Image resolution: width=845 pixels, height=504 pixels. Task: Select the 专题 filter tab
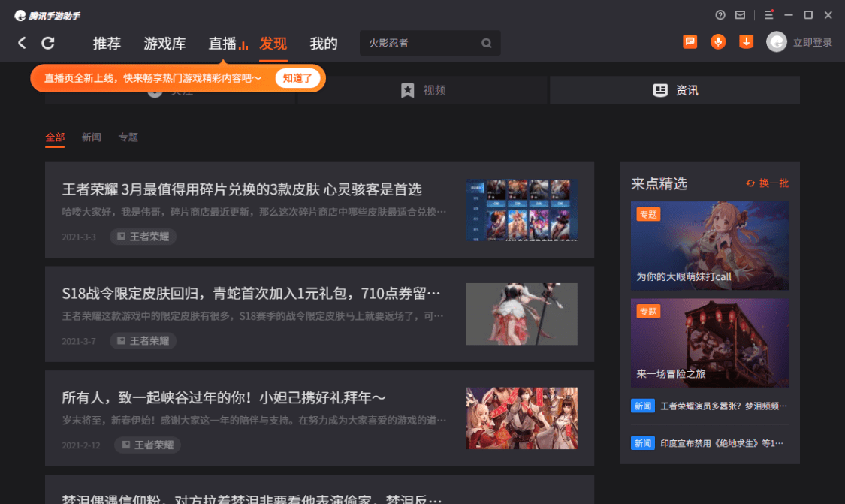tap(128, 137)
